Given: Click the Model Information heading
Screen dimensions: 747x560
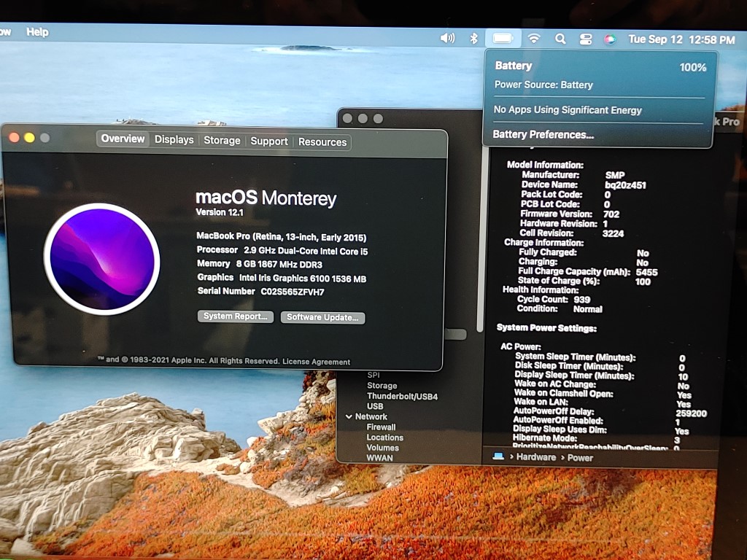Looking at the screenshot, I should [545, 165].
